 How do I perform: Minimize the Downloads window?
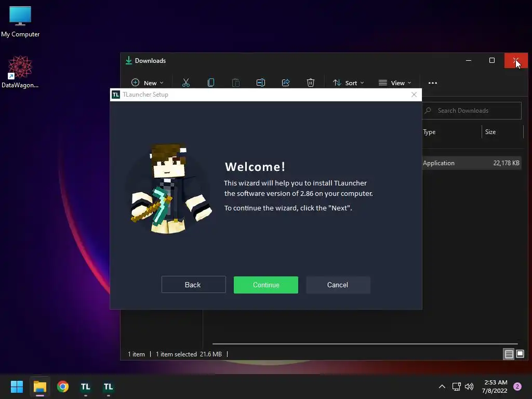(469, 60)
